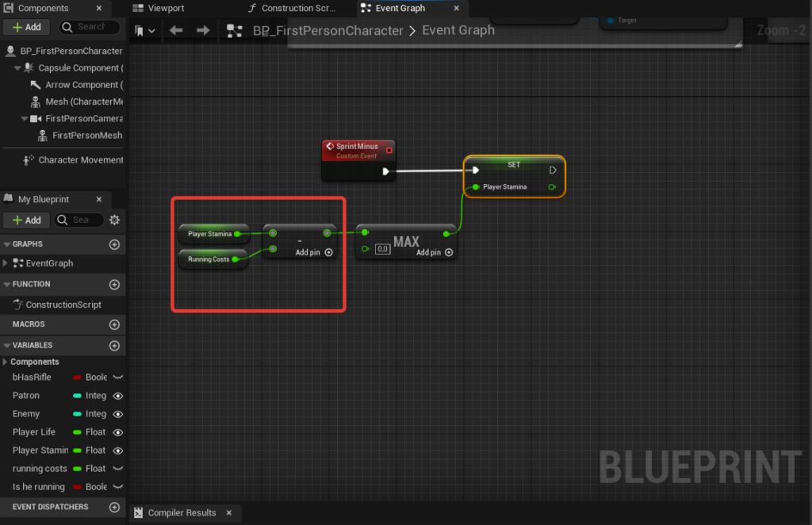Expand the Components variables category

pos(6,362)
